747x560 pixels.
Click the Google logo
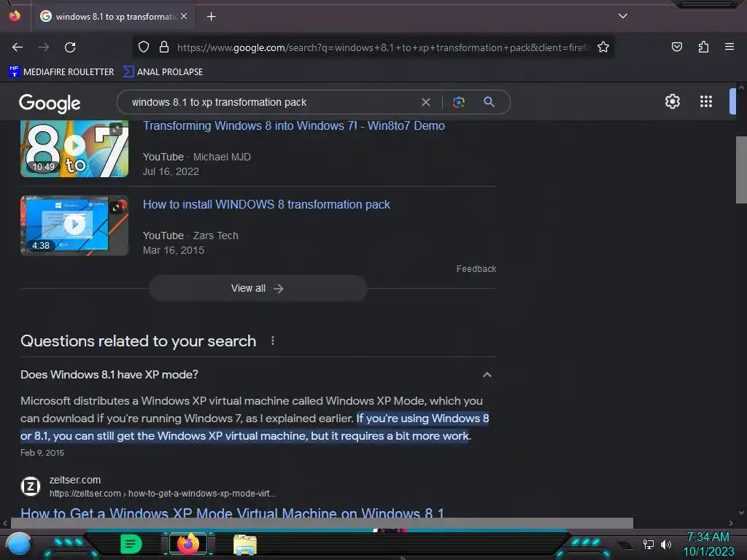click(x=50, y=103)
